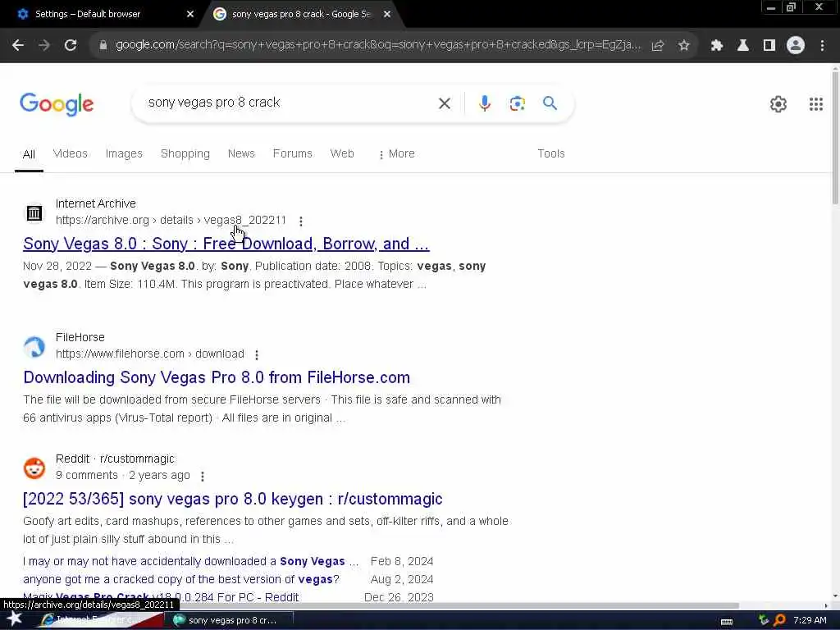Switch to the Settings – Default browser tab
The width and height of the screenshot is (840, 630).
click(87, 15)
